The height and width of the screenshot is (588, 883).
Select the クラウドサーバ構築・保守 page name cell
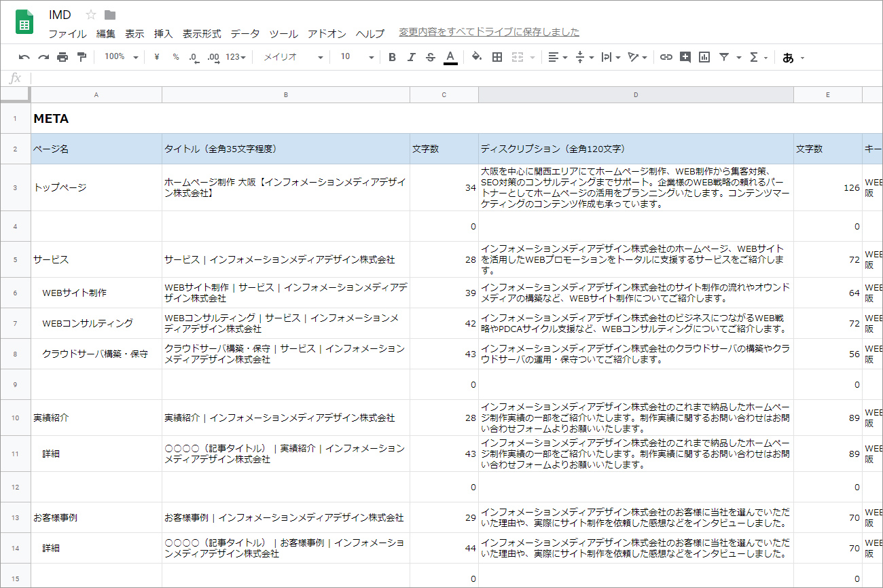(x=96, y=354)
